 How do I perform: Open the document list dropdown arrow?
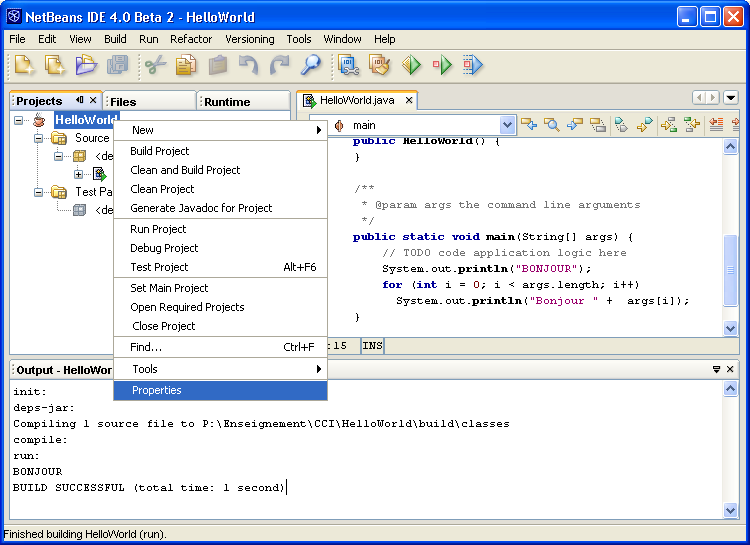click(x=730, y=98)
